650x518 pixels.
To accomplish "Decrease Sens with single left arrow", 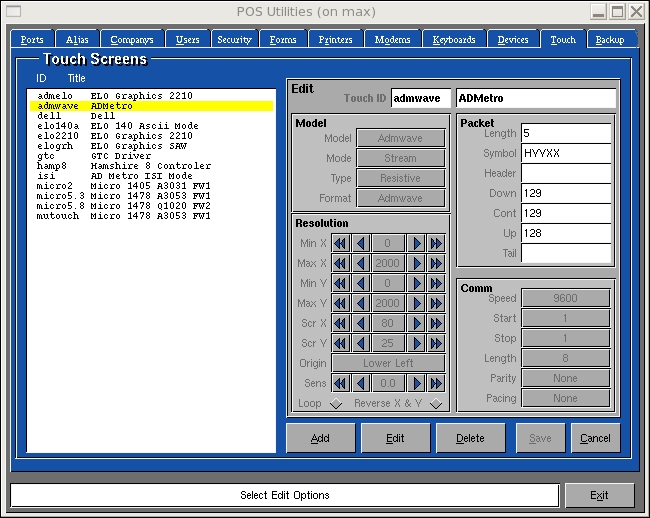I will [361, 383].
